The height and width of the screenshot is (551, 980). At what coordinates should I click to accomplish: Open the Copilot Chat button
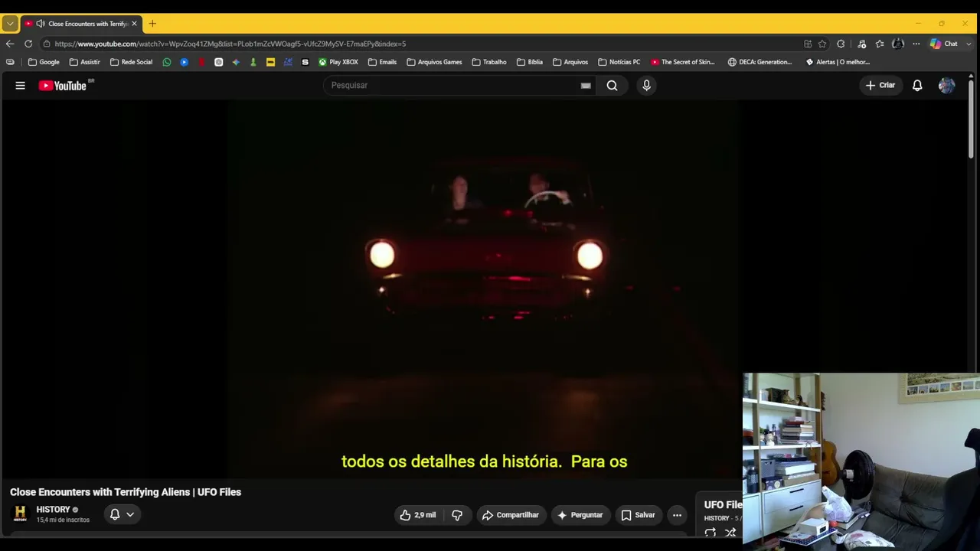[943, 44]
